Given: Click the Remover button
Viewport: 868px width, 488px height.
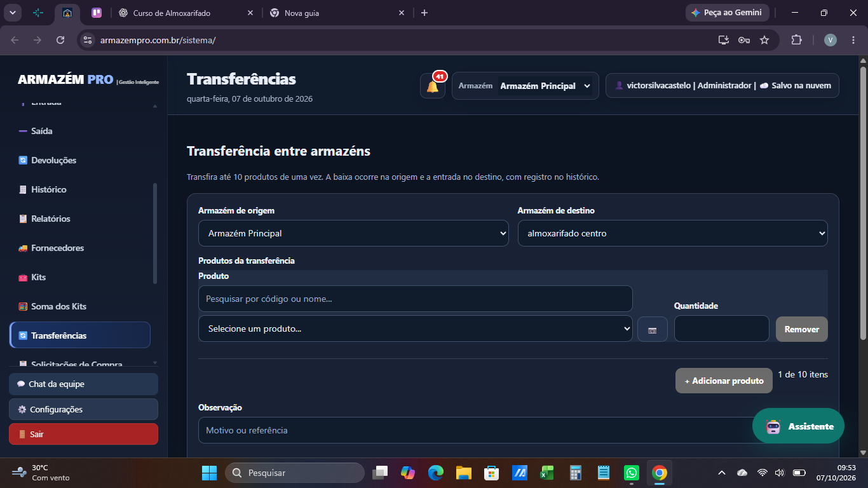Looking at the screenshot, I should point(802,329).
